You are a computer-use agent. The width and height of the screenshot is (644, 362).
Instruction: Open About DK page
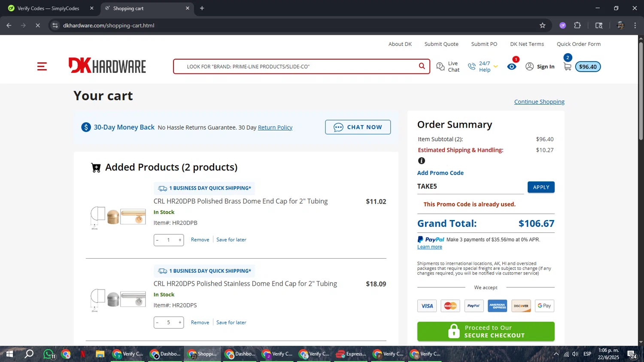click(400, 44)
